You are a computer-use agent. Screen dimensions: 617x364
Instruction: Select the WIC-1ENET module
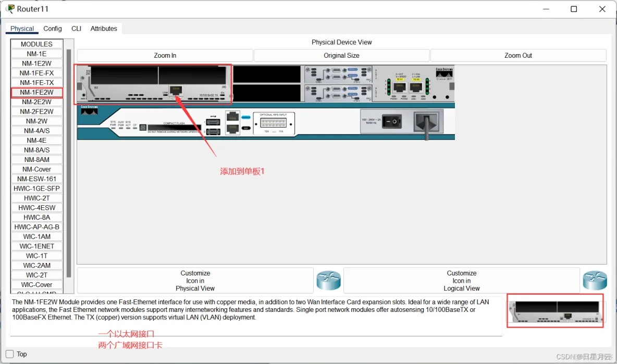[36, 246]
